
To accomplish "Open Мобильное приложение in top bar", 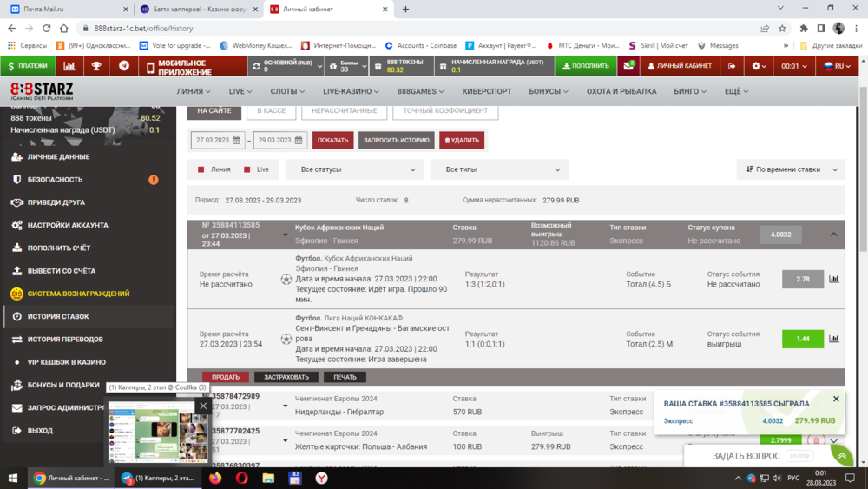I will point(194,66).
